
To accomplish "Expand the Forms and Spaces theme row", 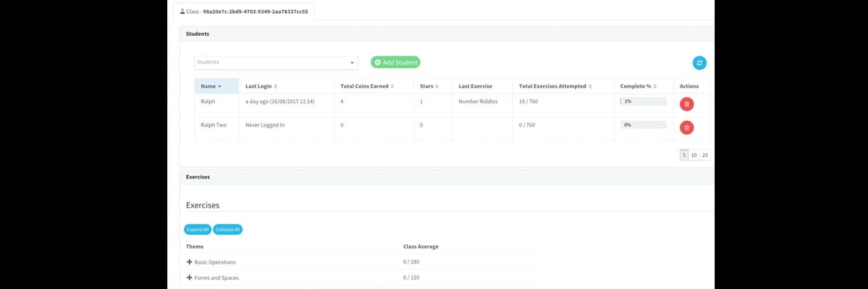I will [216, 277].
